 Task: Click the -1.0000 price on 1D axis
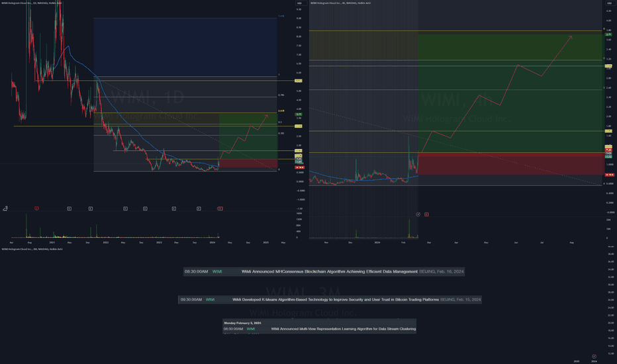pos(300,200)
